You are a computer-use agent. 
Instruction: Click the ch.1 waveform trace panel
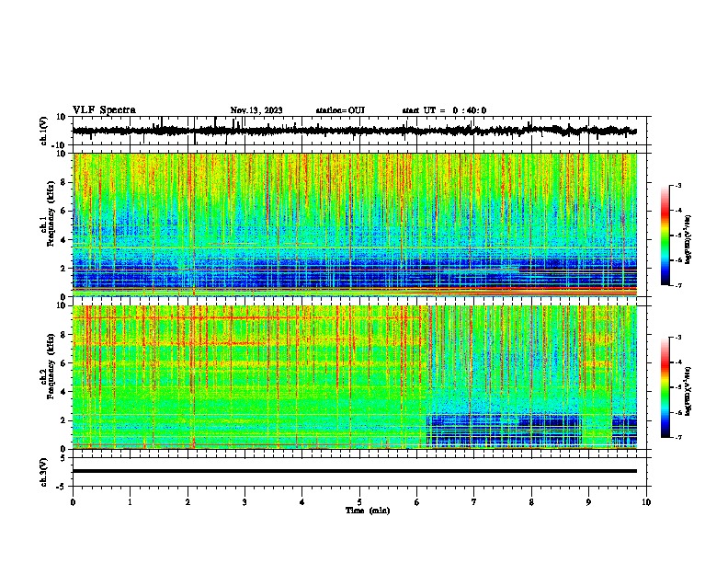(x=359, y=131)
